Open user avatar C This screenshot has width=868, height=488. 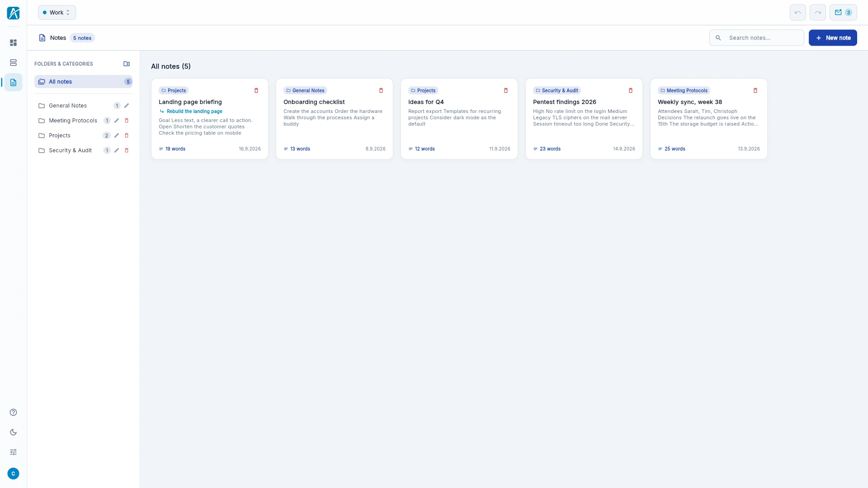pyautogui.click(x=13, y=474)
